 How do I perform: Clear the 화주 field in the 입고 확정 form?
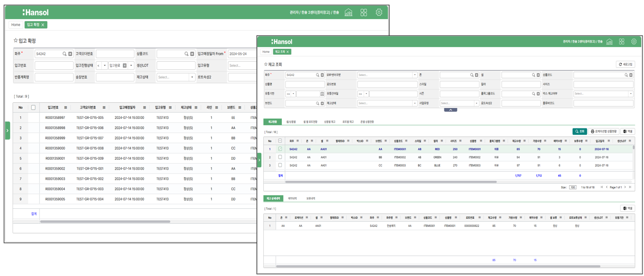click(70, 54)
